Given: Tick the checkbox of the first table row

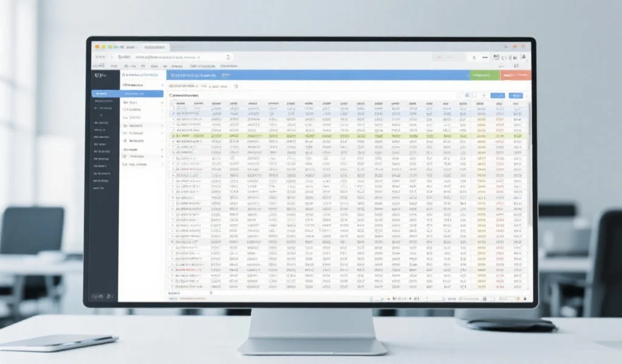Looking at the screenshot, I should 173,109.
